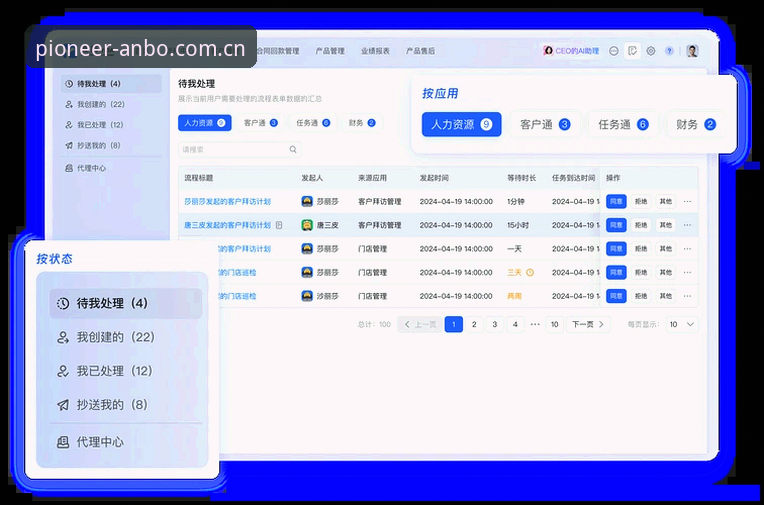Open link 莎丽莎发起的客户拜访计划
This screenshot has height=505, width=764.
228,201
